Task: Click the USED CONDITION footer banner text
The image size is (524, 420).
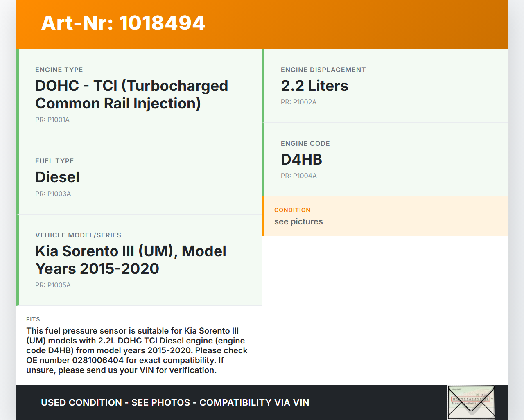Action: point(175,403)
